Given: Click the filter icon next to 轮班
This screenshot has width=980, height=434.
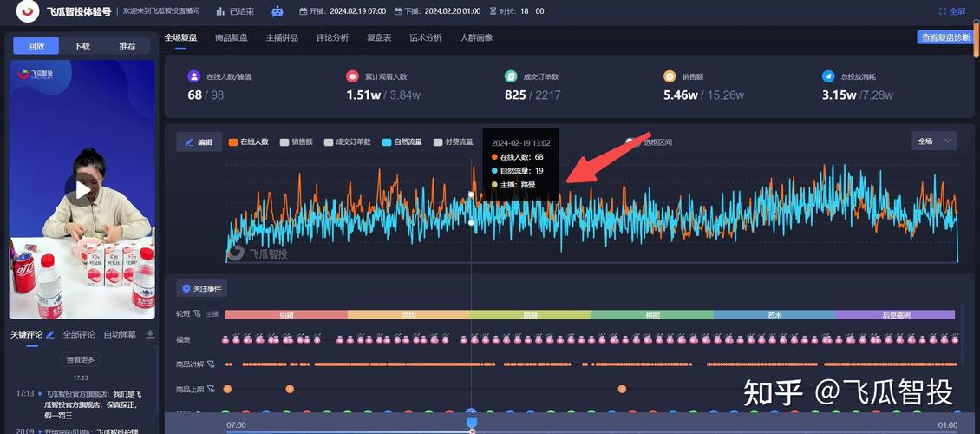Looking at the screenshot, I should [x=197, y=314].
